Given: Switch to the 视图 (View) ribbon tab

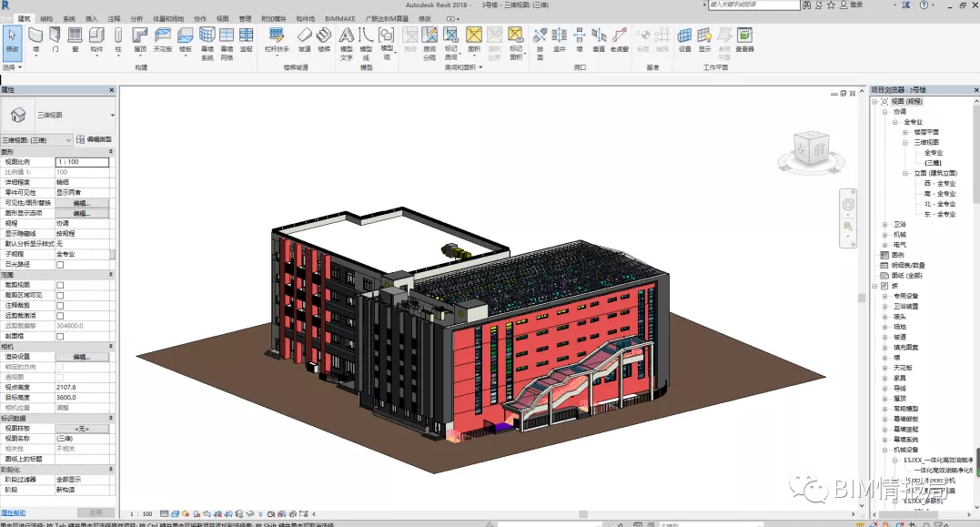Looking at the screenshot, I should (223, 18).
